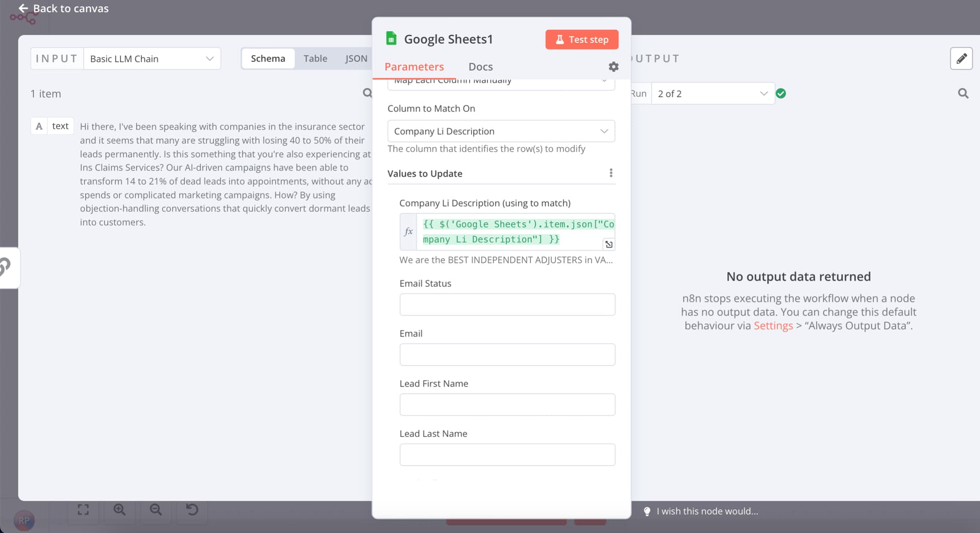Switch to the Parameters tab
This screenshot has width=980, height=533.
414,67
